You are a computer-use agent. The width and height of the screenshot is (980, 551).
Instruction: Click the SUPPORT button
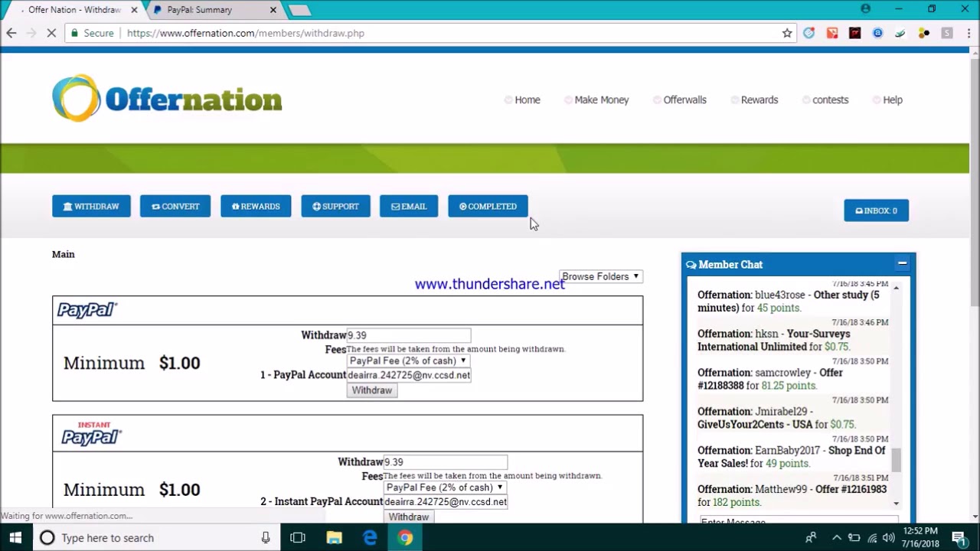click(x=335, y=207)
